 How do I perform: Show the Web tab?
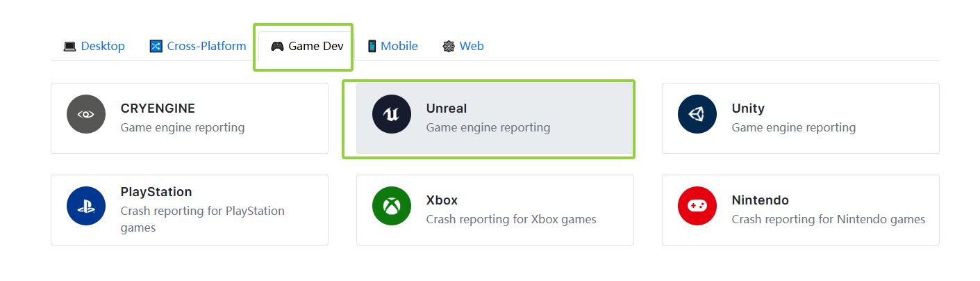pos(463,46)
